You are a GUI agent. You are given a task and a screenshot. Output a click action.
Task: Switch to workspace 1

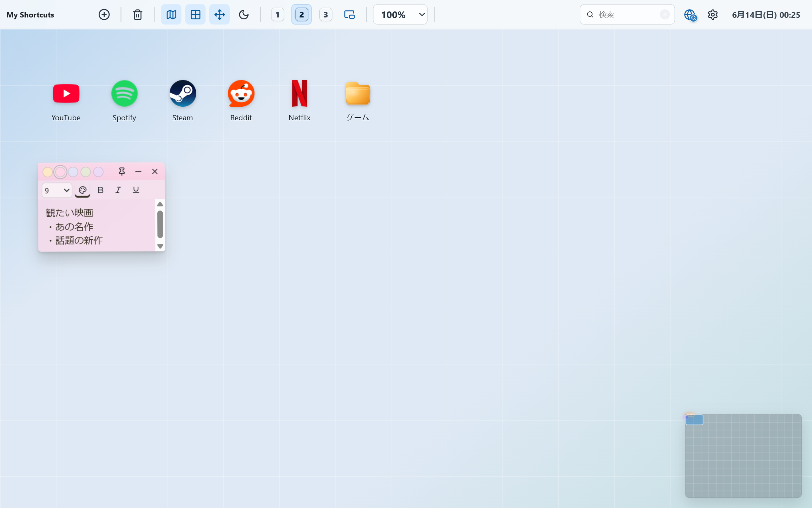pos(278,15)
